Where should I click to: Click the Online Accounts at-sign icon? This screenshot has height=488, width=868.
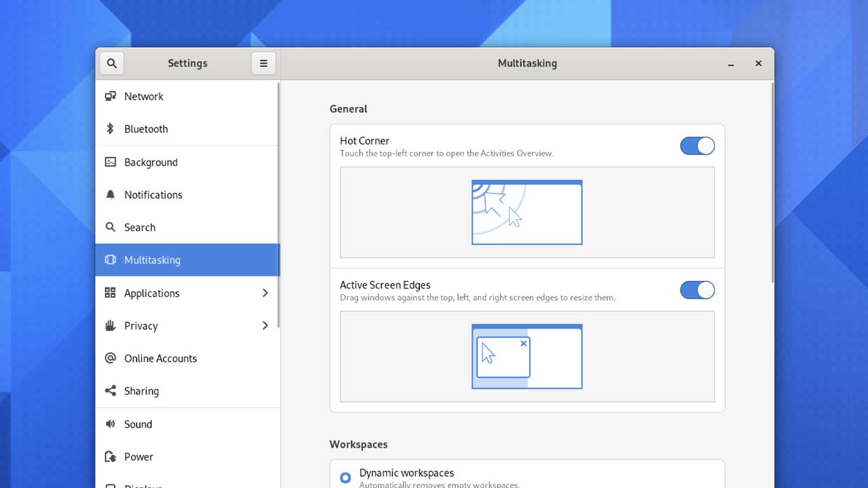(111, 358)
